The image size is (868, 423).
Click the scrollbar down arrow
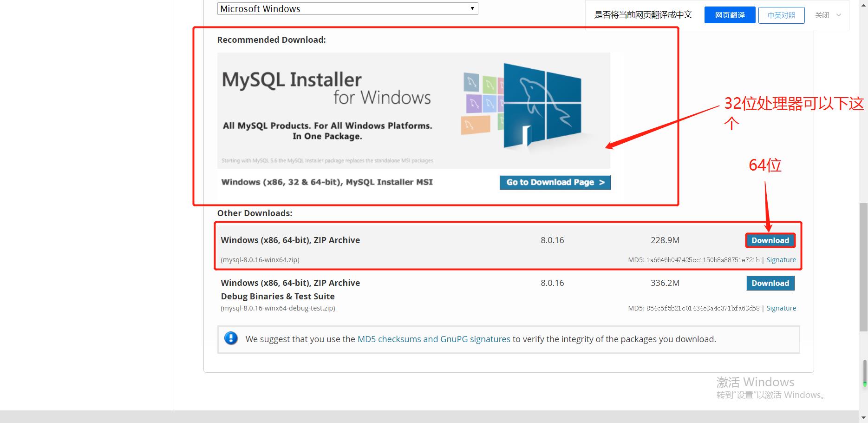coord(863,417)
